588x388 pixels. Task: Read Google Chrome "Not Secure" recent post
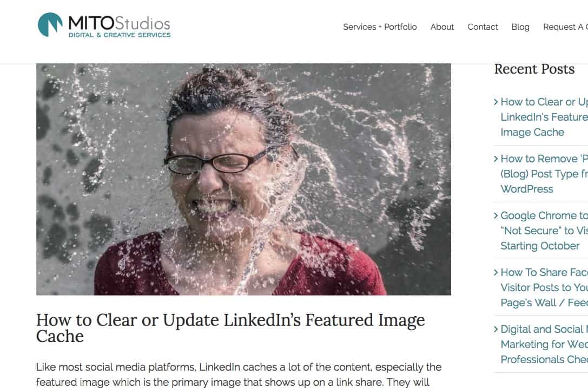(x=544, y=231)
